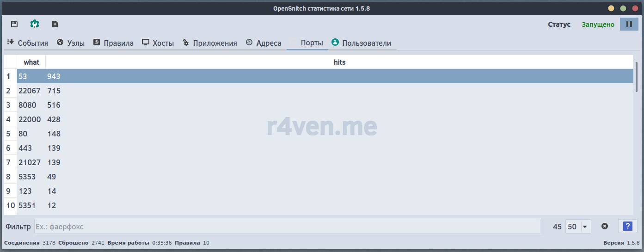The height and width of the screenshot is (252, 644).
Task: Show the Приложения tab
Action: (210, 43)
